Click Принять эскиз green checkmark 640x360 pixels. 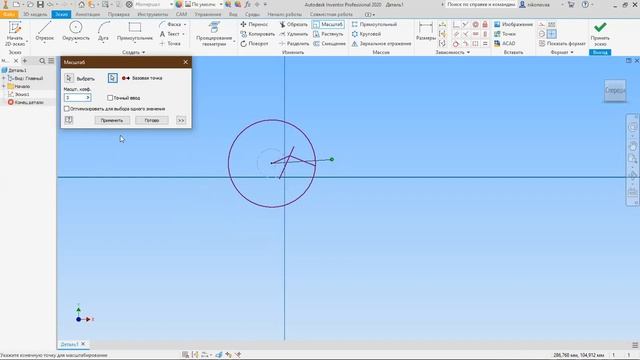tap(600, 33)
